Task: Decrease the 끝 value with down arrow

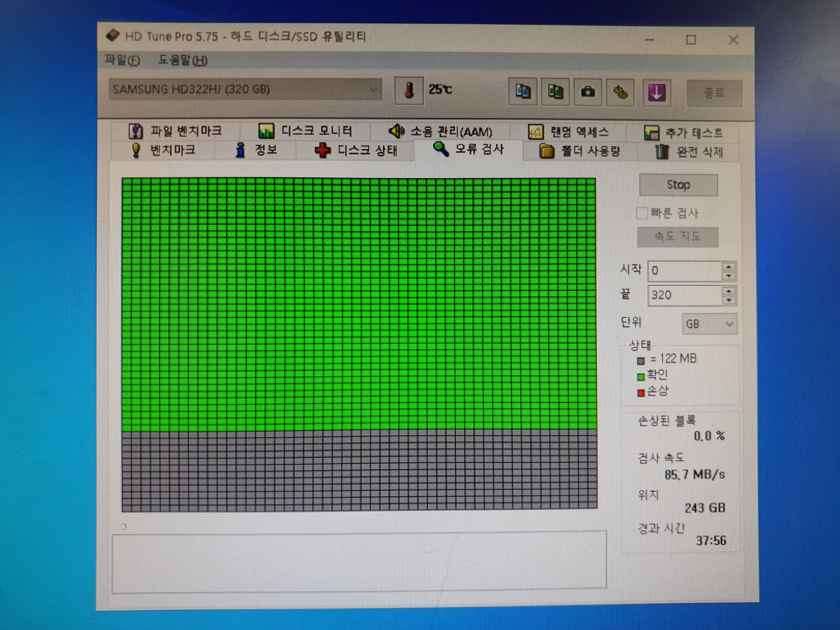Action: pos(728,300)
